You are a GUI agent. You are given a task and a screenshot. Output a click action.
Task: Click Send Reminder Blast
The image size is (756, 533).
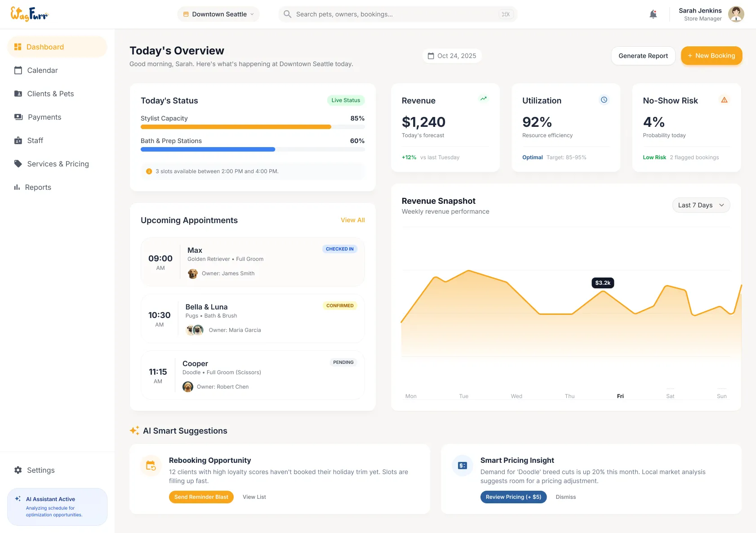click(x=201, y=497)
